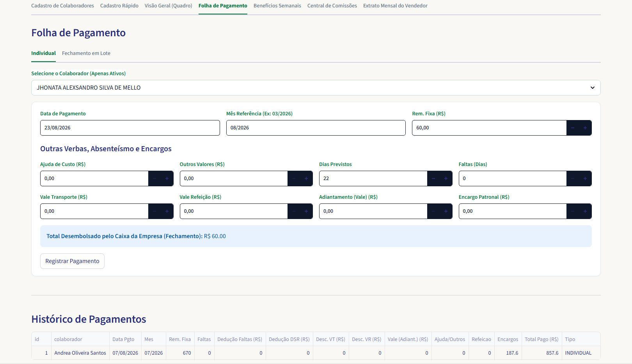Focus the Data de Pagamento field
The width and height of the screenshot is (632, 364).
click(x=130, y=128)
